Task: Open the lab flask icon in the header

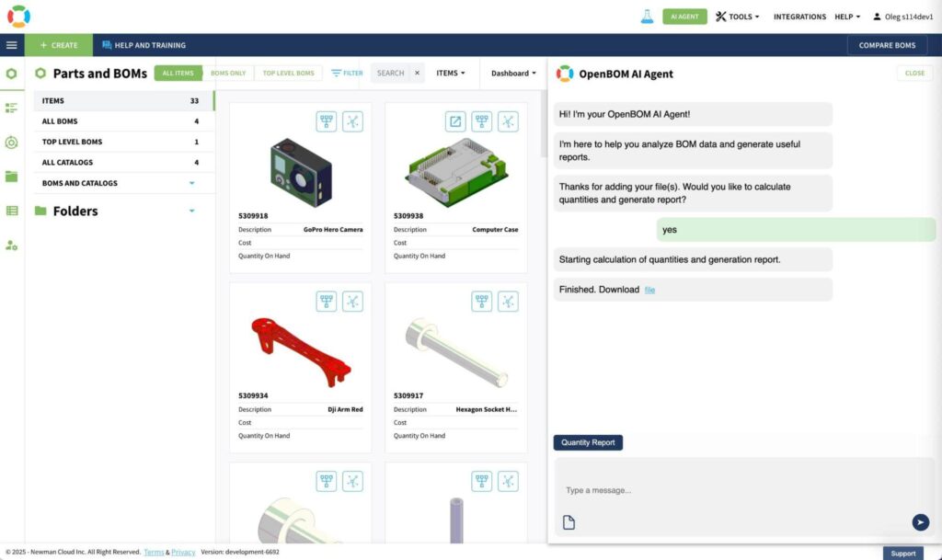Action: tap(647, 17)
